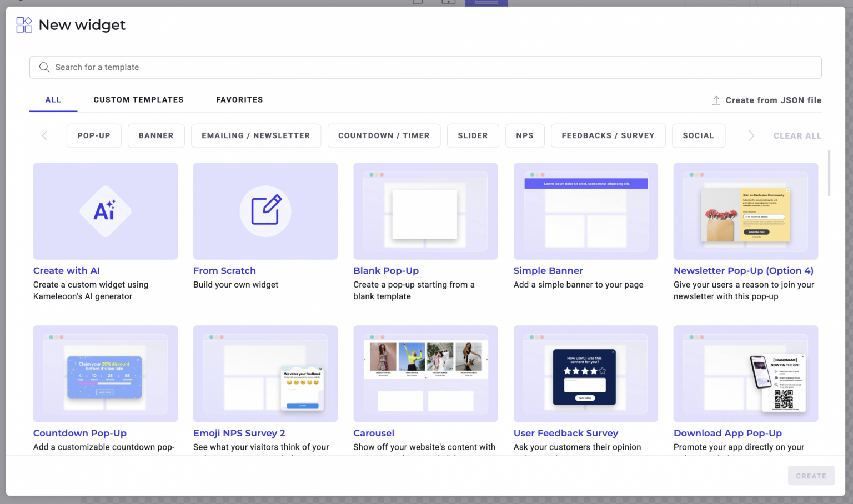Click the New widget grid icon

[24, 25]
